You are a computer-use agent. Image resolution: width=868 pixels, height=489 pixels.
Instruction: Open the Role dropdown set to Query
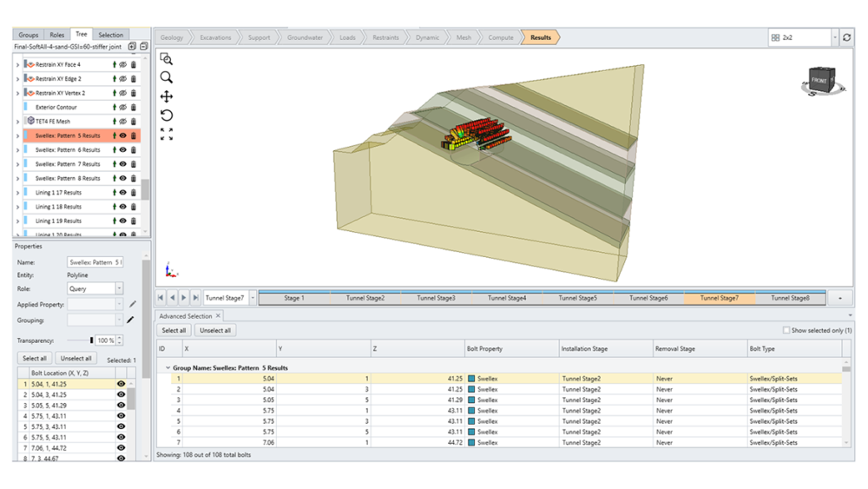(x=95, y=288)
